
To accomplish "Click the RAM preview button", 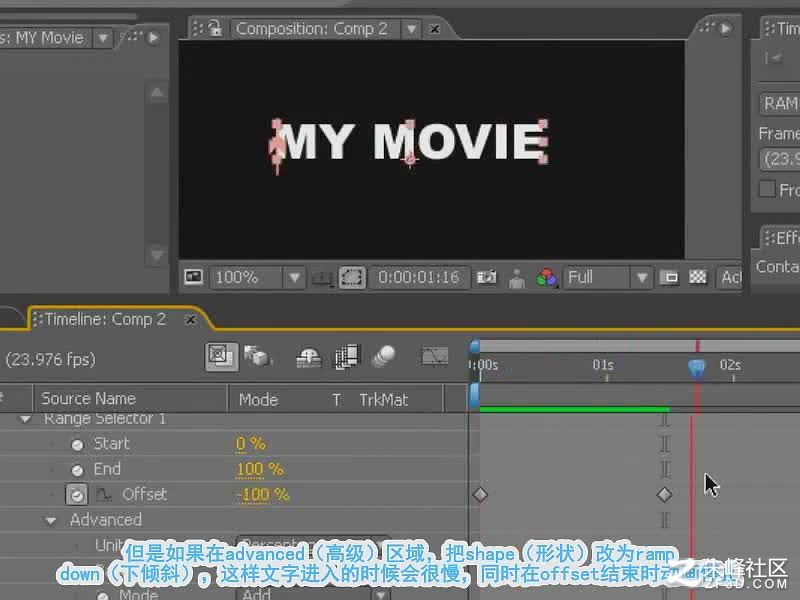I will (x=780, y=104).
